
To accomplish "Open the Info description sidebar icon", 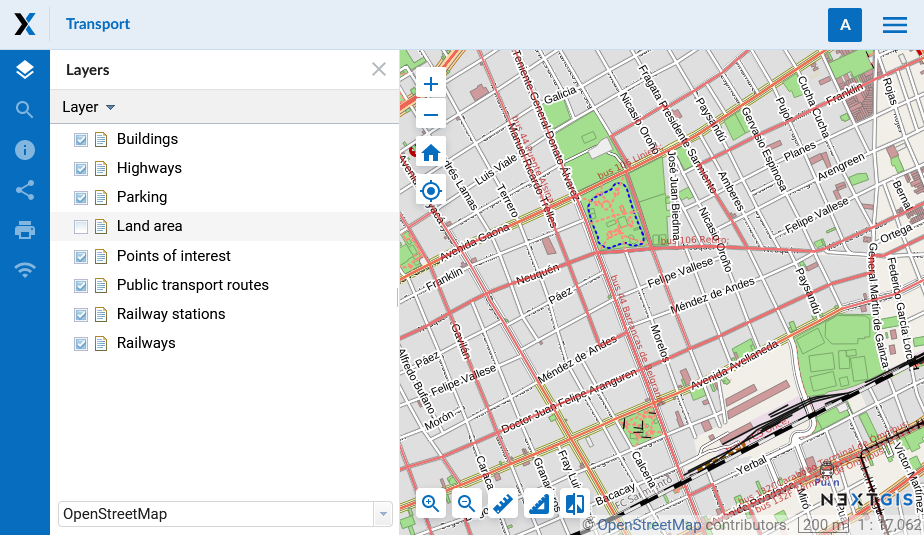I will pos(25,150).
